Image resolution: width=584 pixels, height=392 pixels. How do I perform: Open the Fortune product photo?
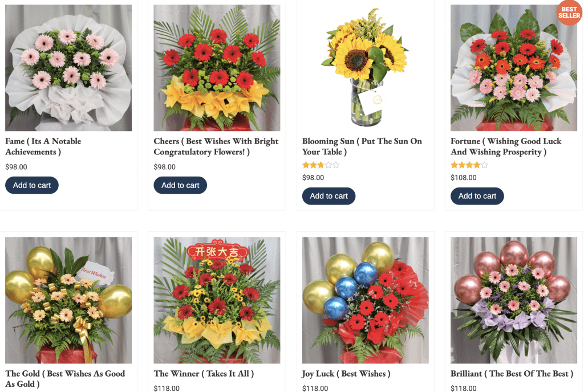pos(514,68)
